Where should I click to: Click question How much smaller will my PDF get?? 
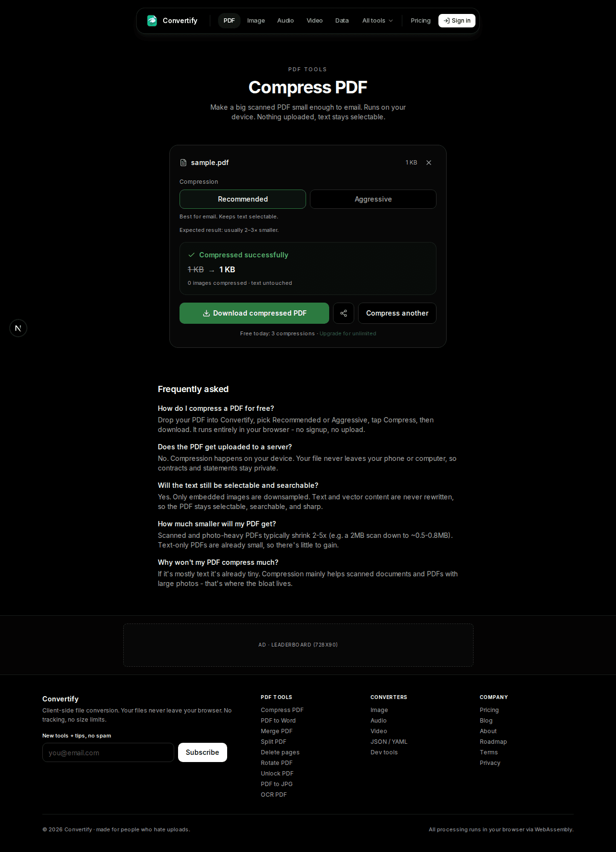tap(217, 524)
